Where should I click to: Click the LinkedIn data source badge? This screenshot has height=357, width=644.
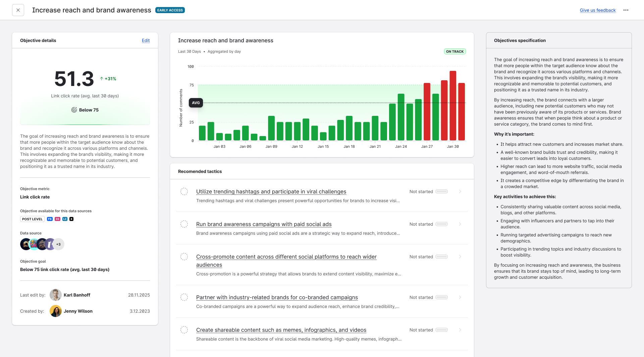point(65,219)
